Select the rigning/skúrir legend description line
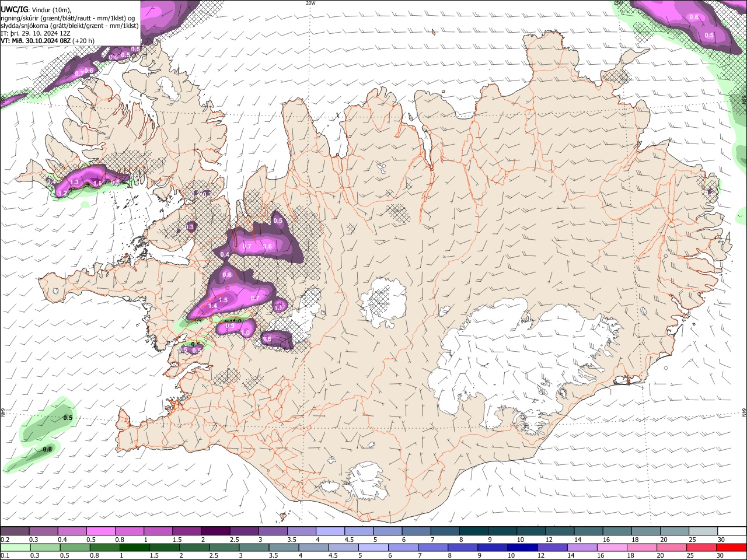Viewport: 747px width, 560px height. tap(68, 18)
